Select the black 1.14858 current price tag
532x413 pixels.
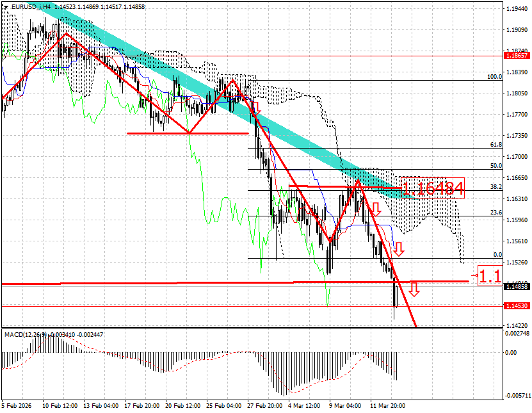517,287
